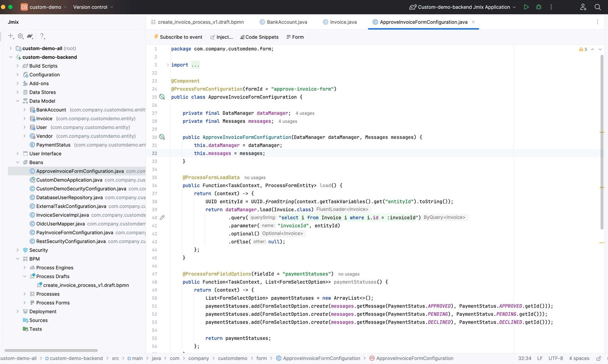Close the ApproveInvoiceFormConfiguration.java tab
This screenshot has height=364, width=608.
(473, 22)
